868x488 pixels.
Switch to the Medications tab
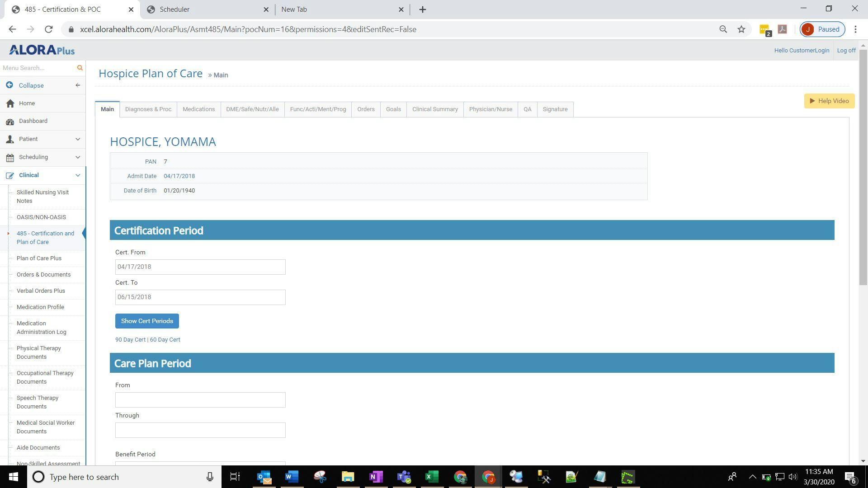(198, 109)
